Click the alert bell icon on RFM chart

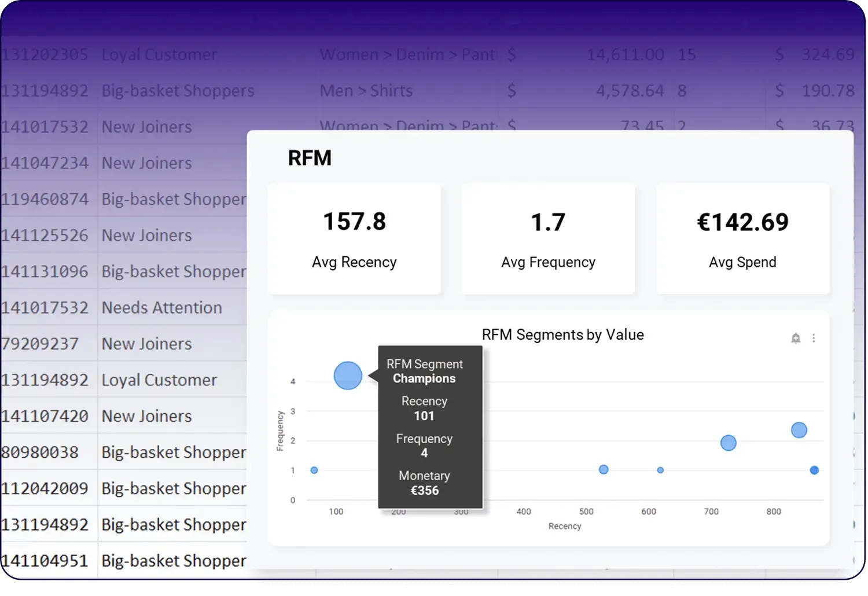click(x=796, y=338)
